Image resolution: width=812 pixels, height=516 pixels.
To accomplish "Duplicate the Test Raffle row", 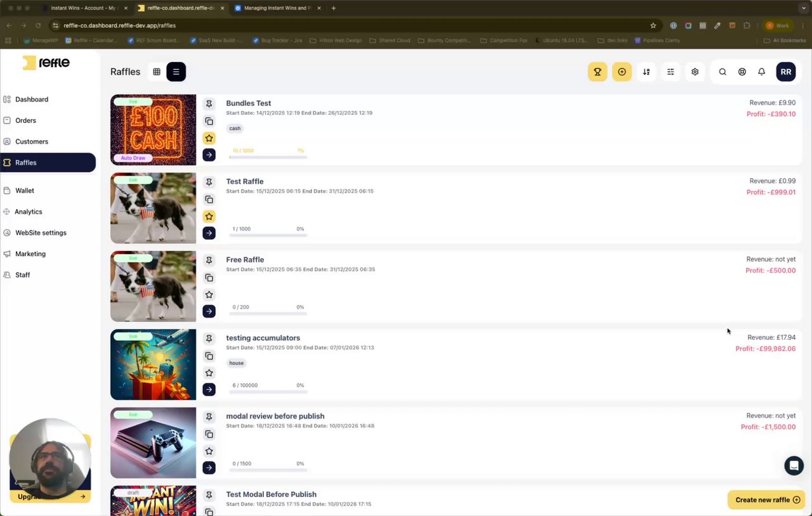I will coord(209,200).
